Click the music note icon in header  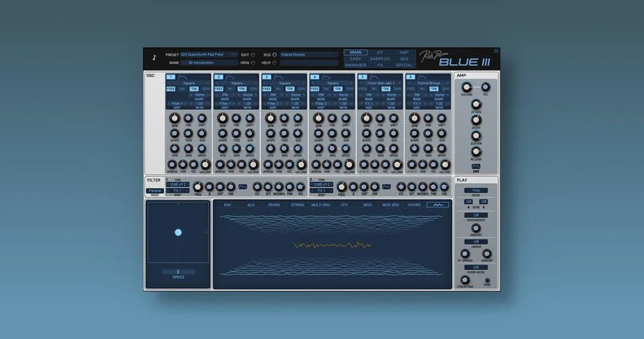(x=154, y=58)
